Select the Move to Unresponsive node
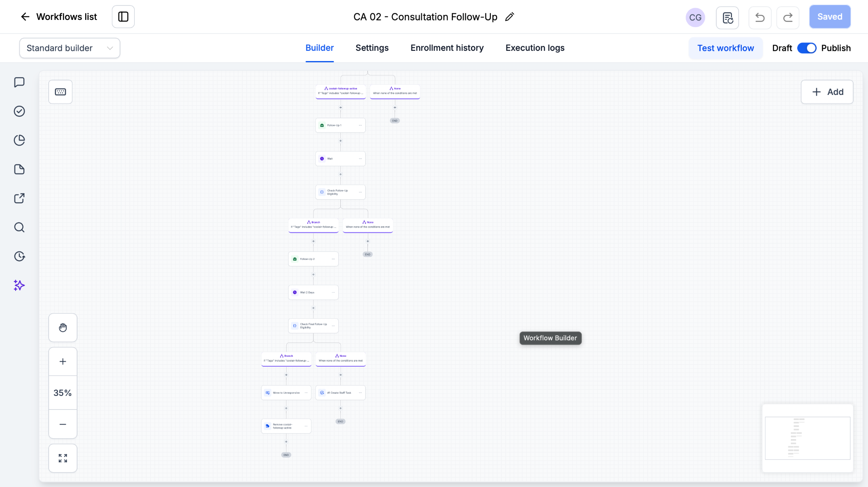 (x=286, y=393)
